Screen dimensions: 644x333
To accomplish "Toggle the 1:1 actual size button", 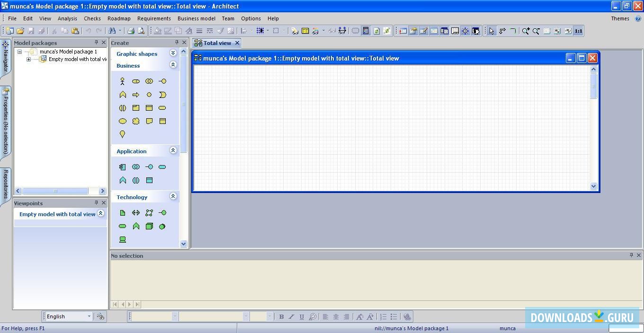I will (x=578, y=31).
